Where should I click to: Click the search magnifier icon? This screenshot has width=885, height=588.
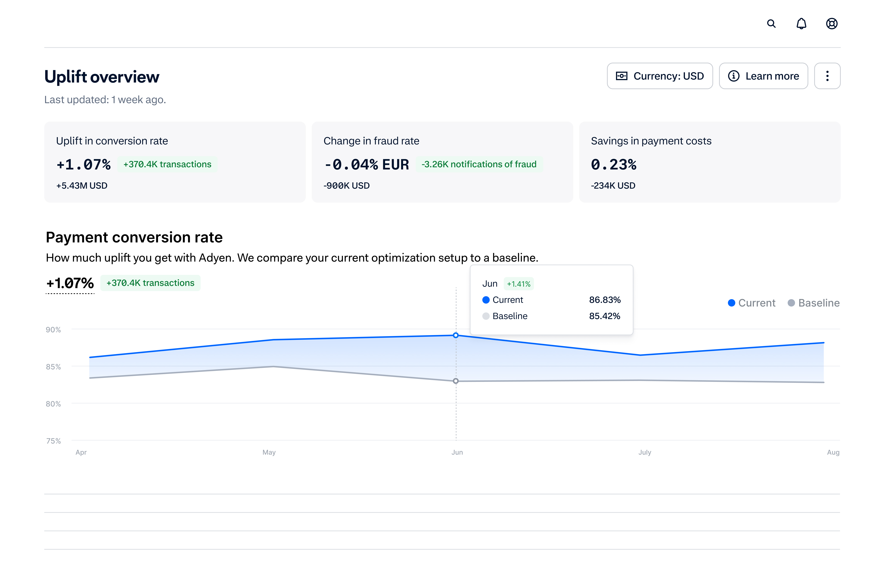pos(771,24)
